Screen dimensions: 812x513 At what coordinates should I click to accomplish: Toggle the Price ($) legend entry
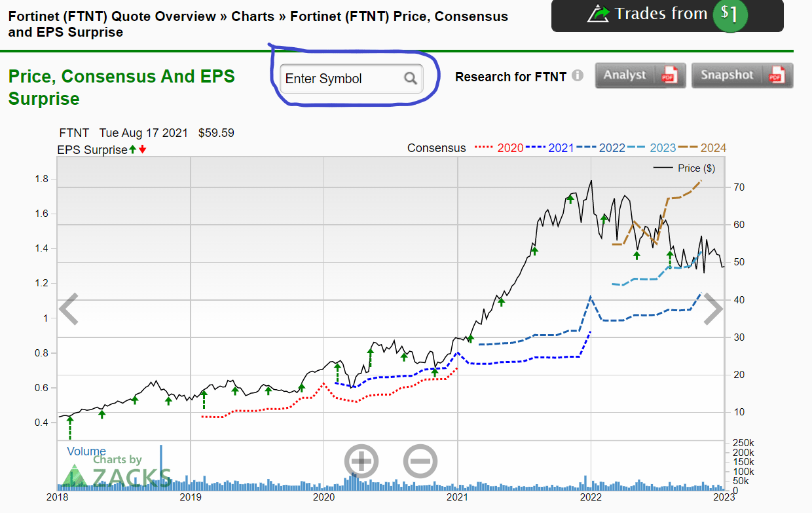[x=684, y=168]
